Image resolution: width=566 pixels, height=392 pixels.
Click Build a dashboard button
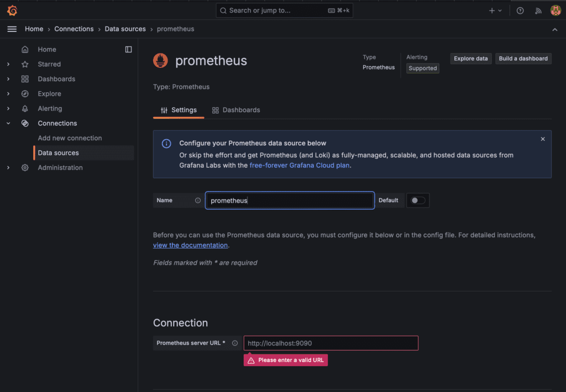tap(523, 59)
